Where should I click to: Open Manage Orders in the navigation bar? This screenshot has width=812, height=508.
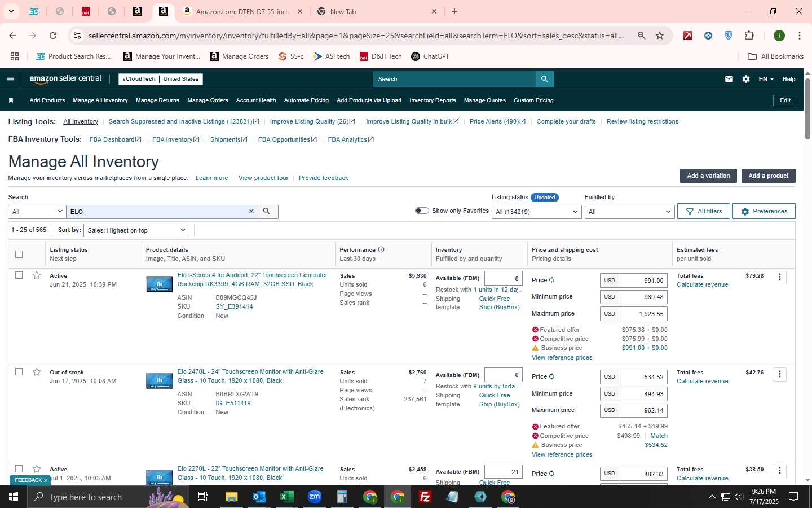point(208,100)
